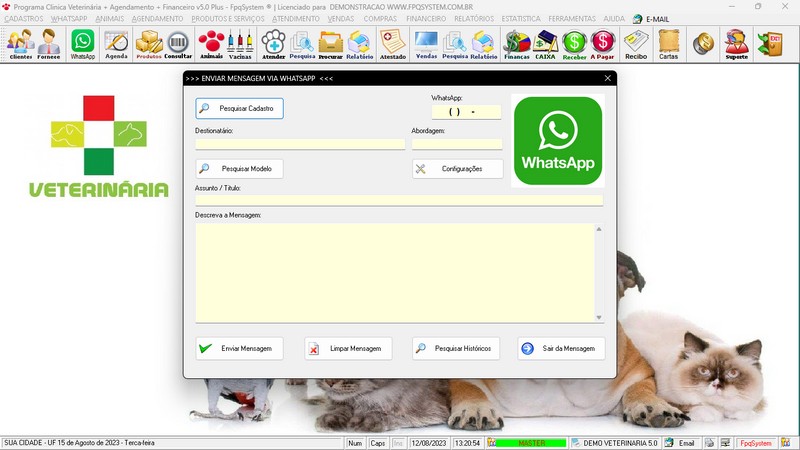Screen dimensions: 800x450
Task: Open the Procurar folder icon
Action: pos(331,44)
